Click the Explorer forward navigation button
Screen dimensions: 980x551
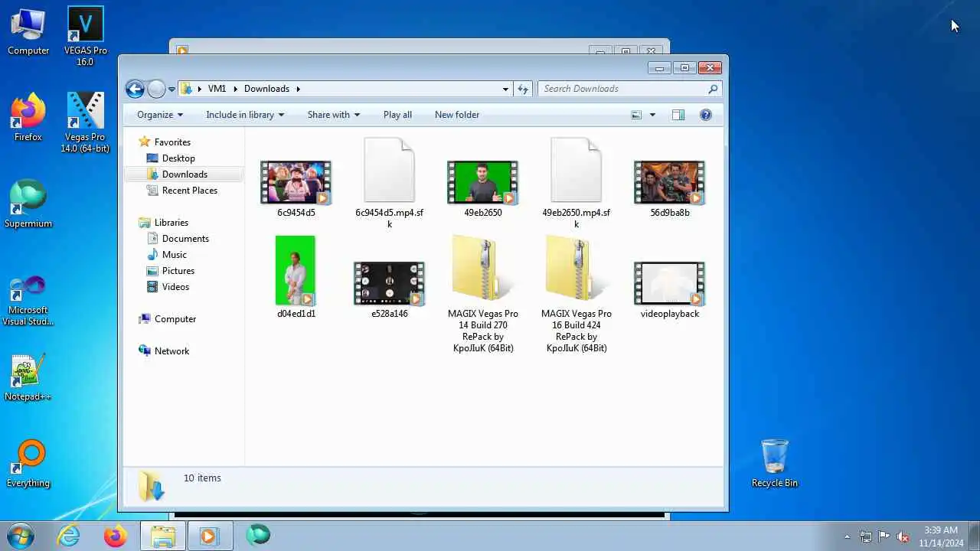156,89
